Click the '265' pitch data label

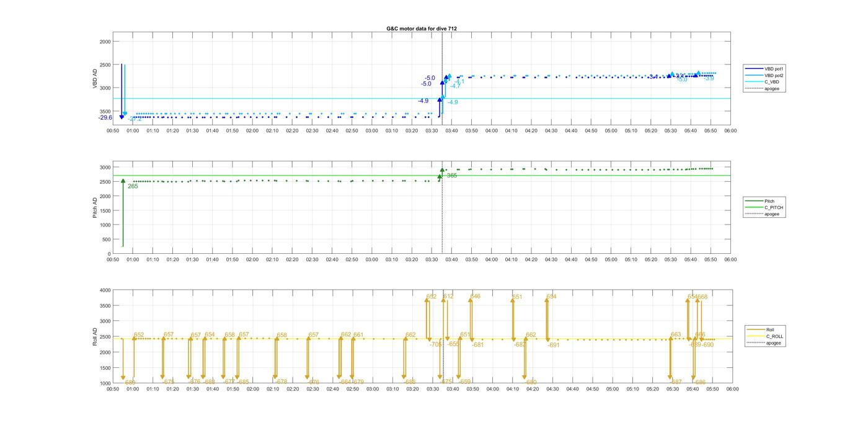(133, 186)
